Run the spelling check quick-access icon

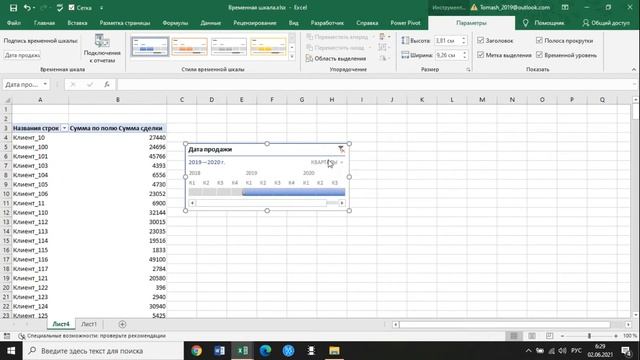[x=59, y=8]
